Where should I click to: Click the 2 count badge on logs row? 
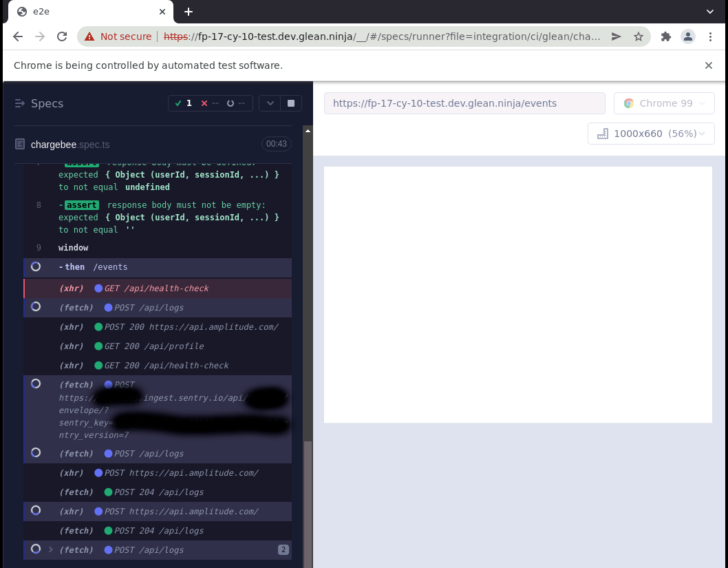click(283, 550)
